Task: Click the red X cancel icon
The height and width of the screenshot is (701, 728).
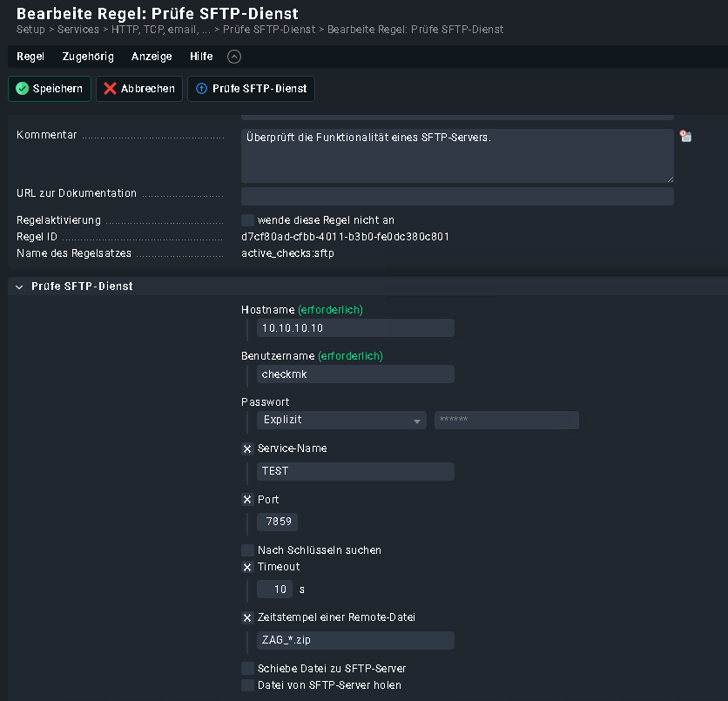Action: point(110,89)
